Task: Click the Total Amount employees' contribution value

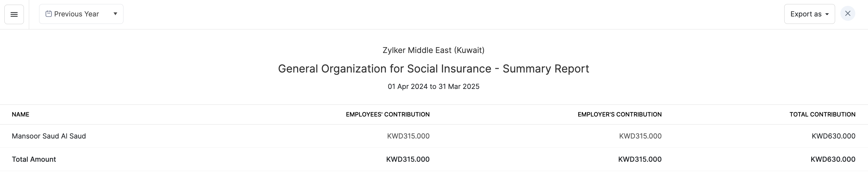Action: (x=408, y=159)
